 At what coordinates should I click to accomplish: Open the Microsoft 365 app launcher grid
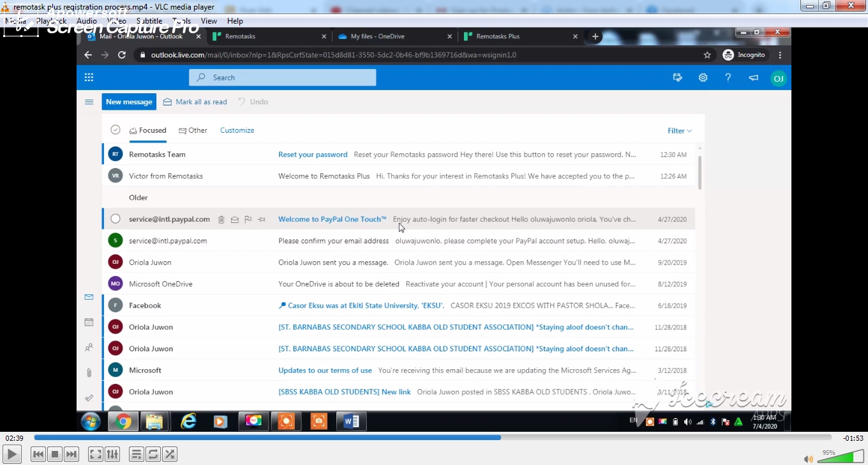89,77
